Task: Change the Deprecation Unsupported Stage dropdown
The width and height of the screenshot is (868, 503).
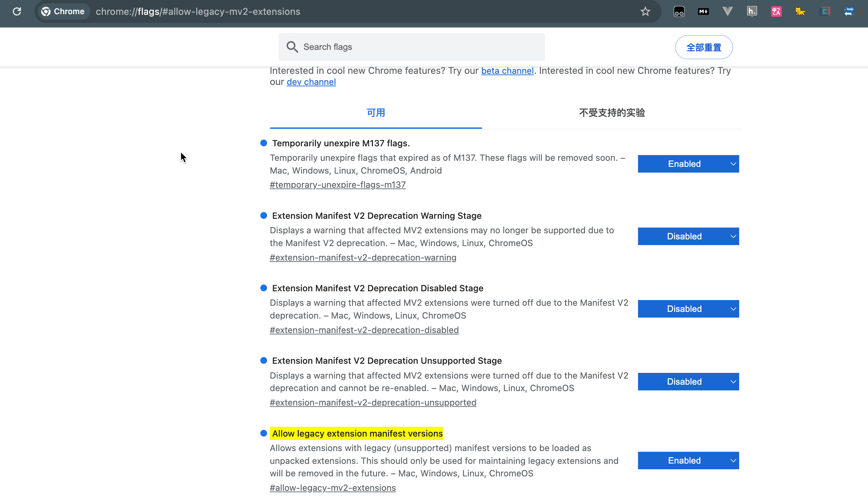Action: click(688, 382)
